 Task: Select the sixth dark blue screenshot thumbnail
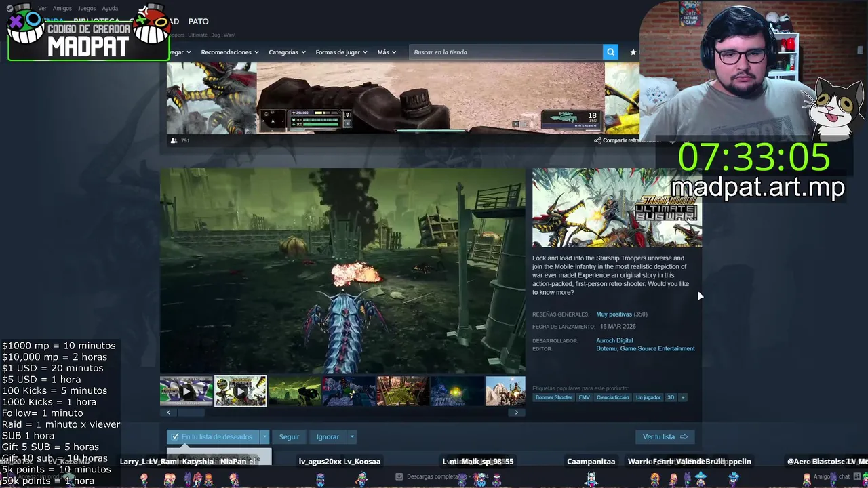pyautogui.click(x=457, y=391)
